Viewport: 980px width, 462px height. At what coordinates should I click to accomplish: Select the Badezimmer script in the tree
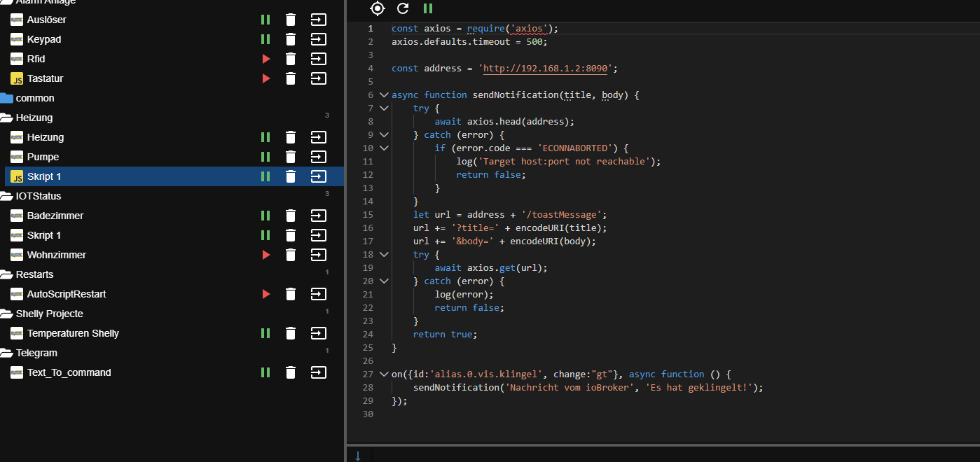pyautogui.click(x=55, y=216)
